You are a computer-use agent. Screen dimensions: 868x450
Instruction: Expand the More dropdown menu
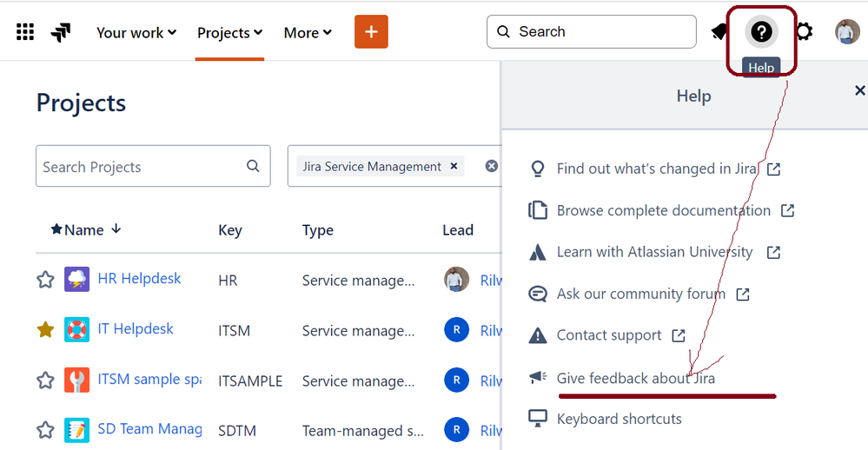[x=308, y=32]
